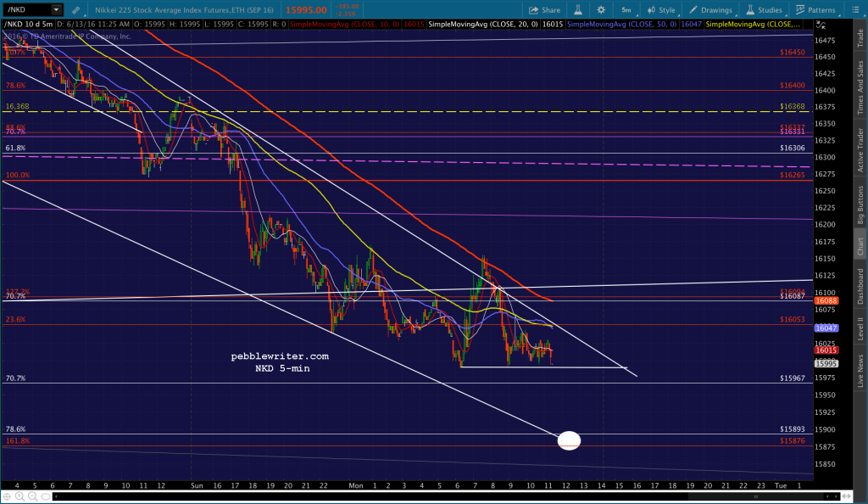
Task: Open the 5m timeframe dropdown
Action: tap(626, 10)
